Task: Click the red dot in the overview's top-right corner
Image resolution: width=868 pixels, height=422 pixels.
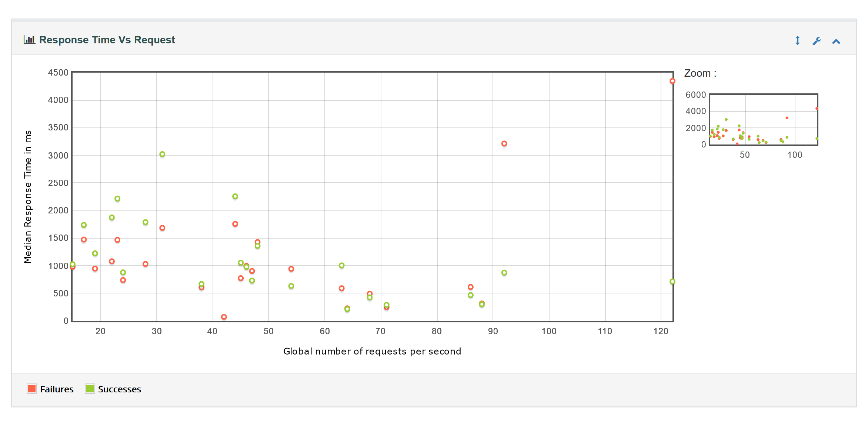Action: (817, 109)
